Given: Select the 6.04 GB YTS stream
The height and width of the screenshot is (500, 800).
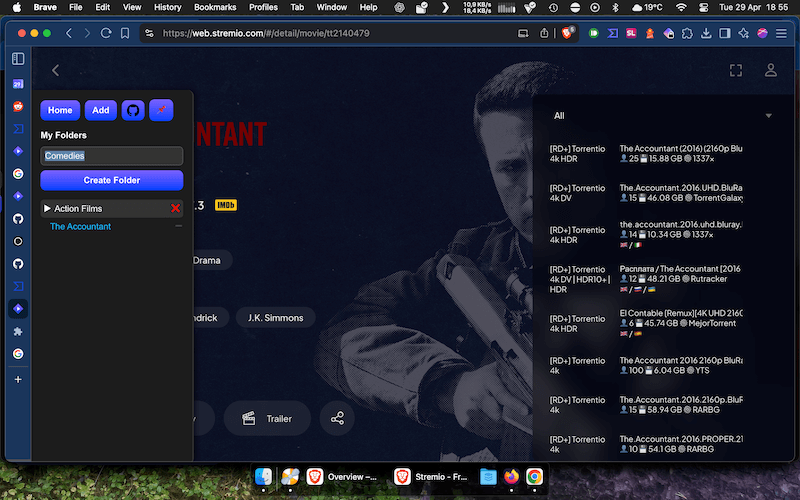Looking at the screenshot, I should click(646, 365).
